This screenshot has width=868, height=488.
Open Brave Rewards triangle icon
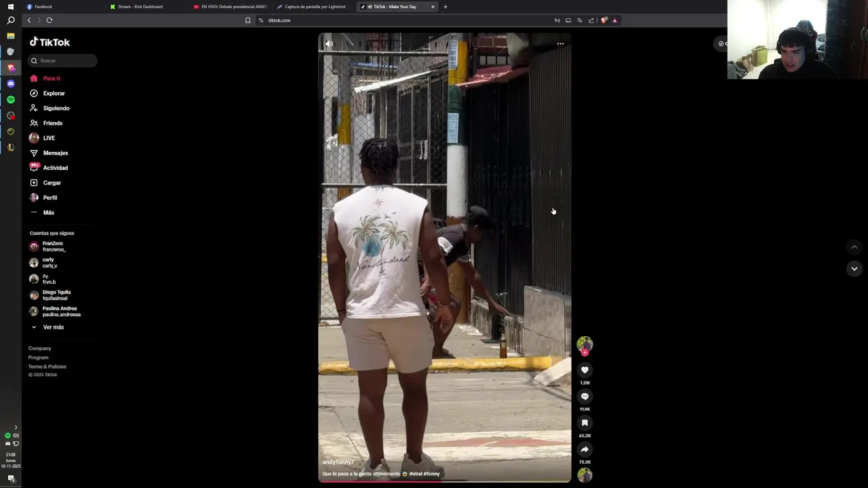[x=615, y=20]
